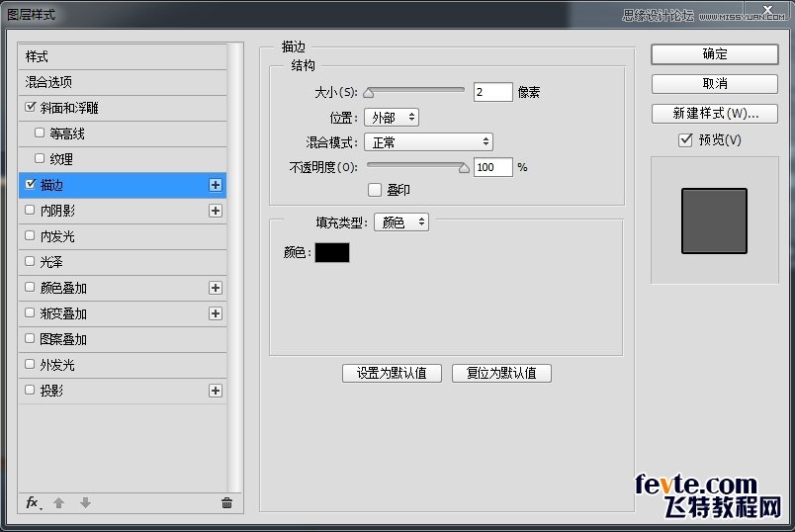Select the 光泽 style row
The height and width of the screenshot is (532, 795).
(x=123, y=262)
